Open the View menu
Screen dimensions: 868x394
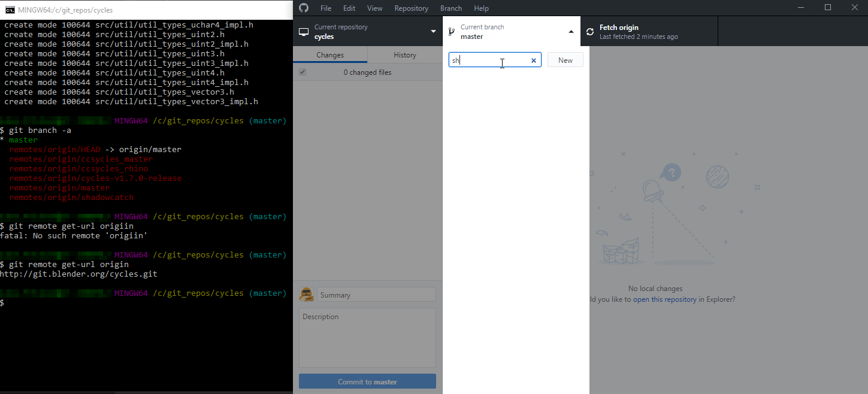(375, 8)
